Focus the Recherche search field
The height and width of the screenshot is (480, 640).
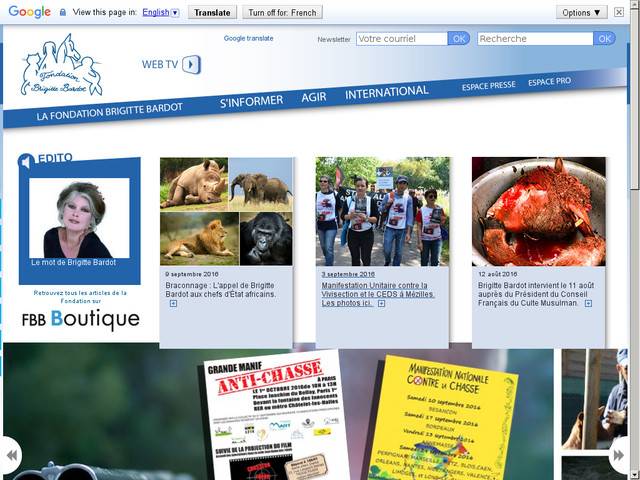tap(535, 39)
